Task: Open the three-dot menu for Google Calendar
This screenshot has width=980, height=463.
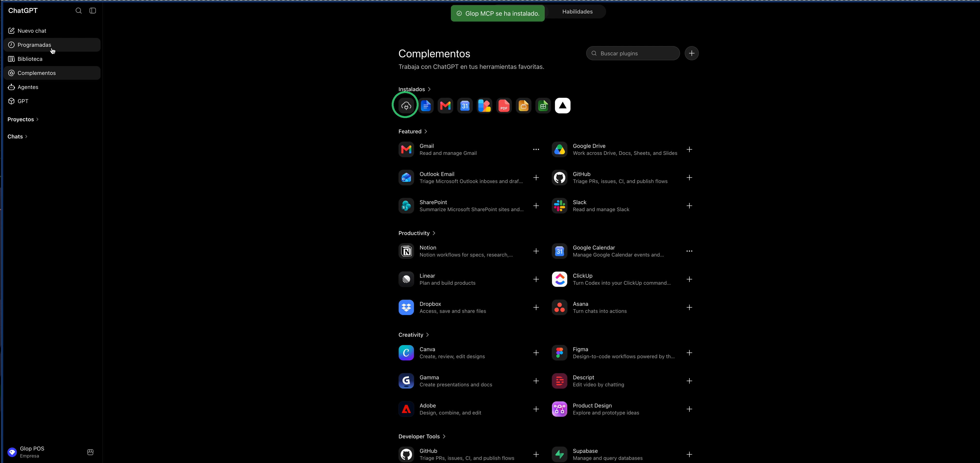Action: 689,251
